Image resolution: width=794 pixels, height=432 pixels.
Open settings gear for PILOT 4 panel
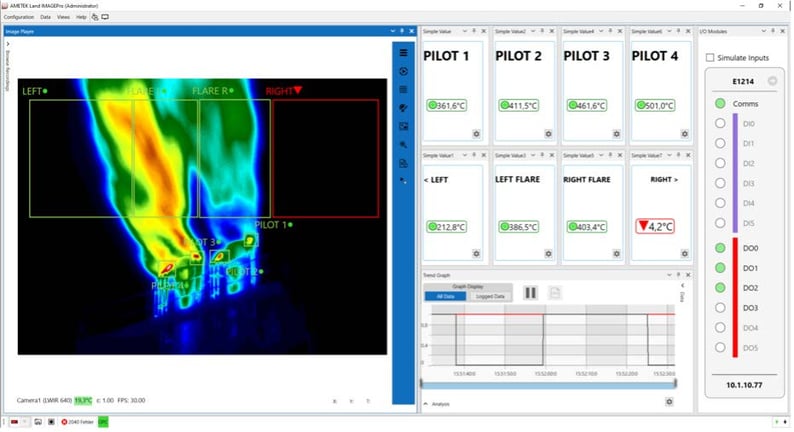(x=684, y=133)
